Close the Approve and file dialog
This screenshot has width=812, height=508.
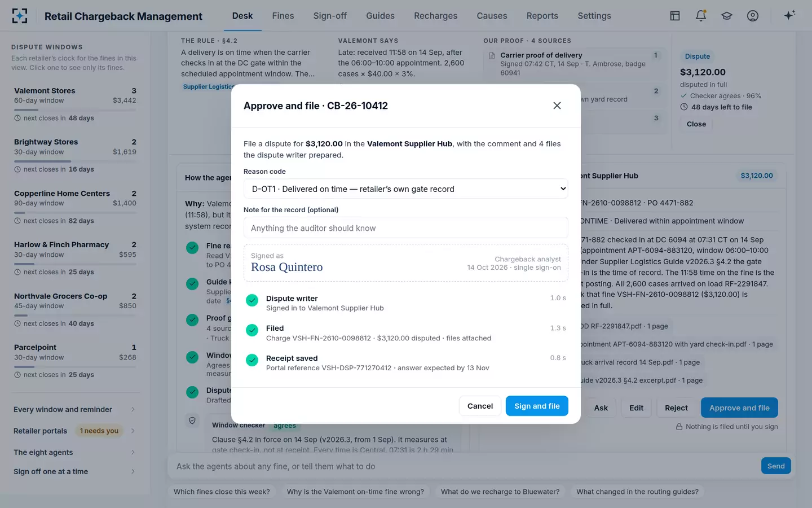coord(557,106)
